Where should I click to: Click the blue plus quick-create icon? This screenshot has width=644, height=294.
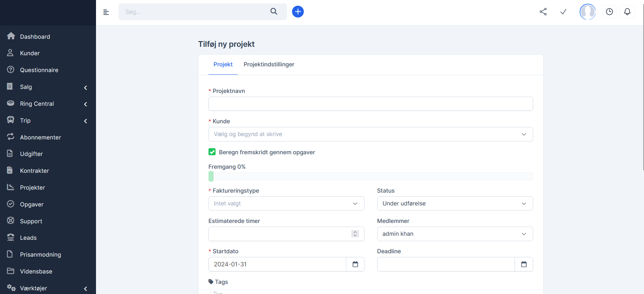coord(298,12)
